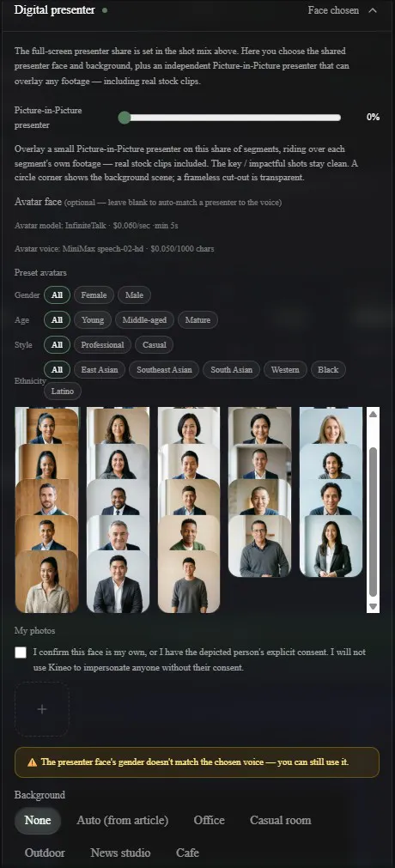395x868 pixels.
Task: Click the Picture-in-Picture slider handle
Action: pyautogui.click(x=125, y=118)
